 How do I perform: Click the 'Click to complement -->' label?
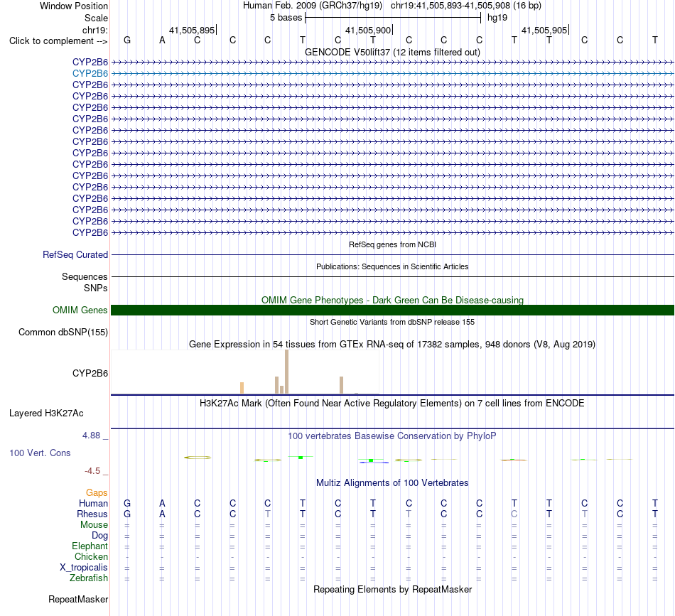click(58, 41)
